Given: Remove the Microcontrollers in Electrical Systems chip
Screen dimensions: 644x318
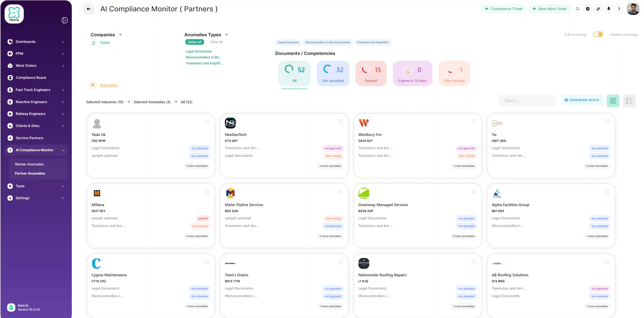Looking at the screenshot, I should coord(328,43).
